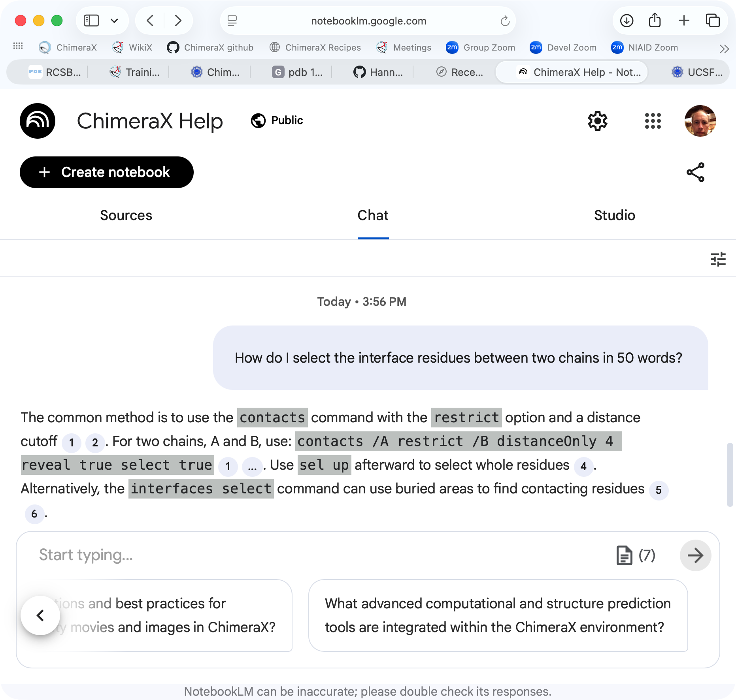Send the chat message with arrow icon
Viewport: 736px width, 700px height.
point(695,555)
